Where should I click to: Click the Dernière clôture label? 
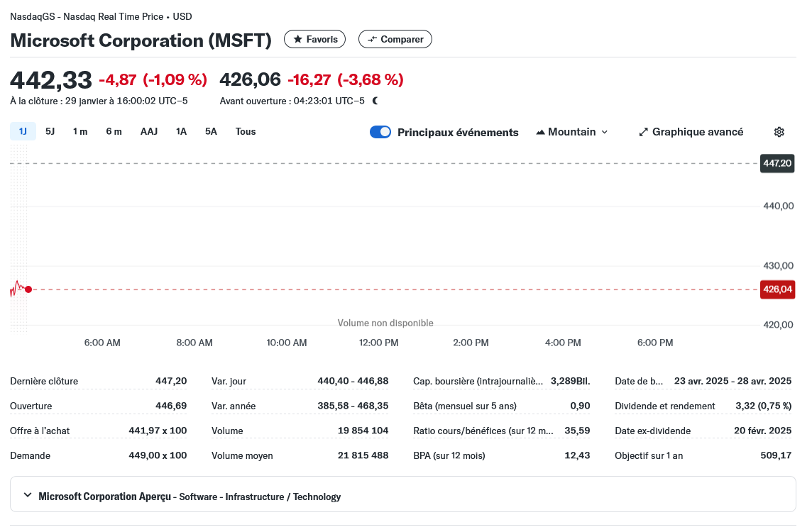[44, 382]
